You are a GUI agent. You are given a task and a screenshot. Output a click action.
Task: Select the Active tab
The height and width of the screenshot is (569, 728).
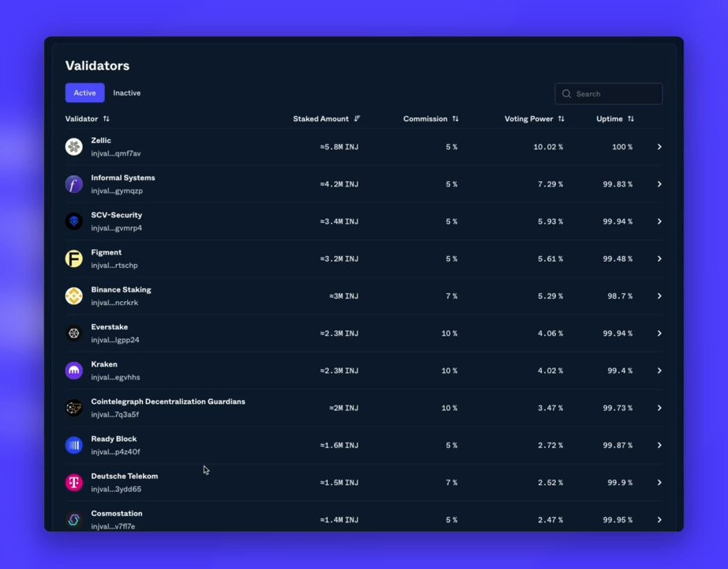(85, 93)
